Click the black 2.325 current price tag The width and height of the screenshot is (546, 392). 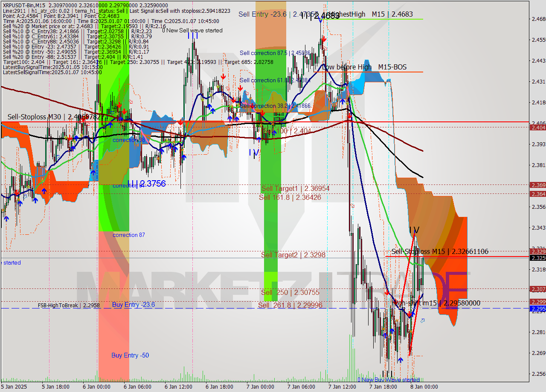(x=537, y=258)
